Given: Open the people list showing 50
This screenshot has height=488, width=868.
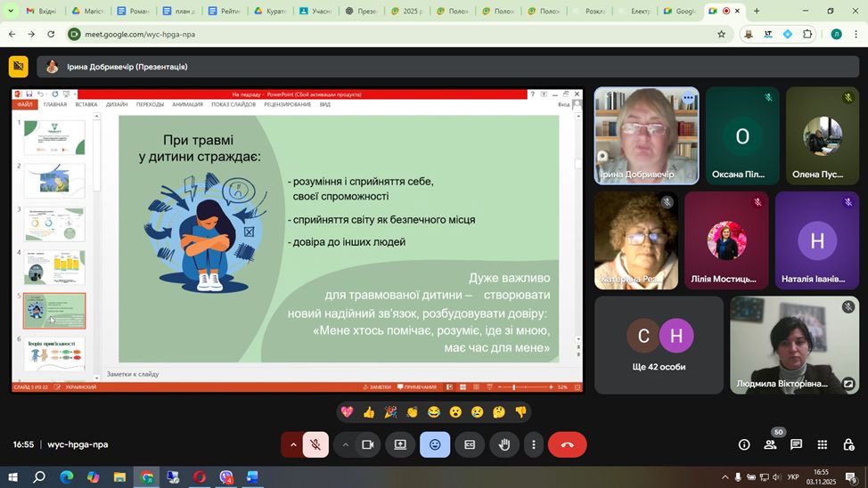Looking at the screenshot, I should coord(770,445).
